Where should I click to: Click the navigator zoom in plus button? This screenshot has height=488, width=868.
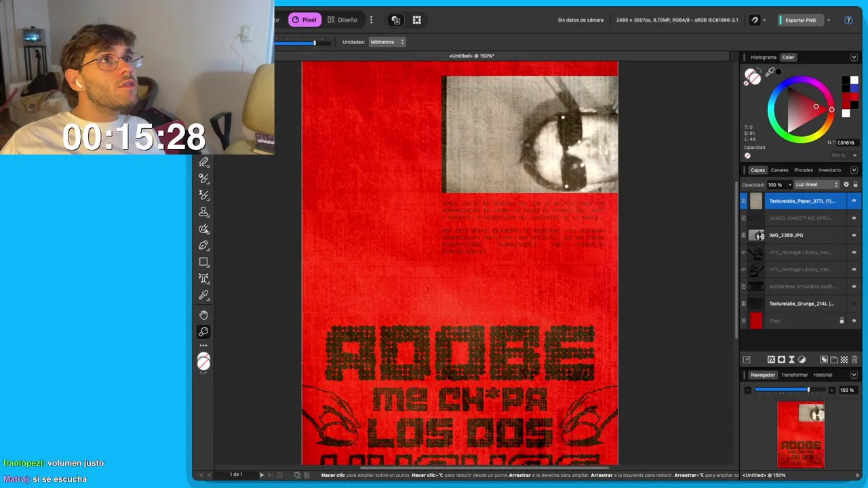832,390
